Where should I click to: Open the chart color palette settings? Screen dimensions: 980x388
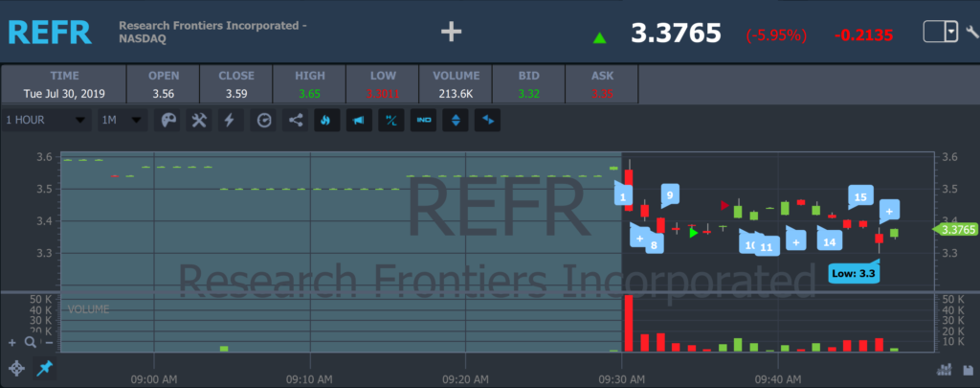pos(167,120)
